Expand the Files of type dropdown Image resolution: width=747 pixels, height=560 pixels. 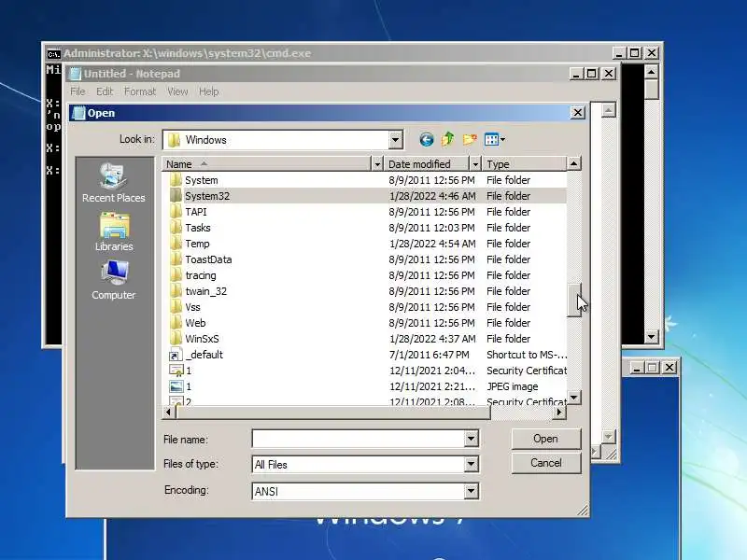pos(472,464)
